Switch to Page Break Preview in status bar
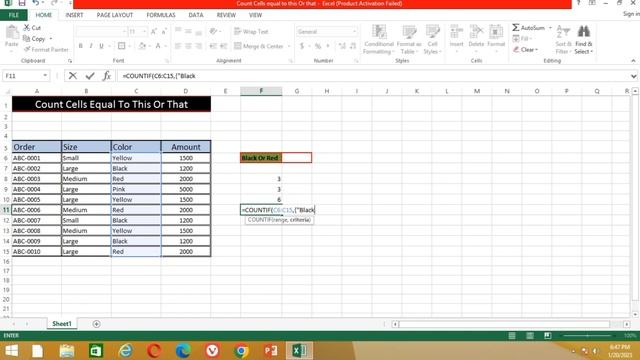The width and height of the screenshot is (640, 360). coord(547,336)
